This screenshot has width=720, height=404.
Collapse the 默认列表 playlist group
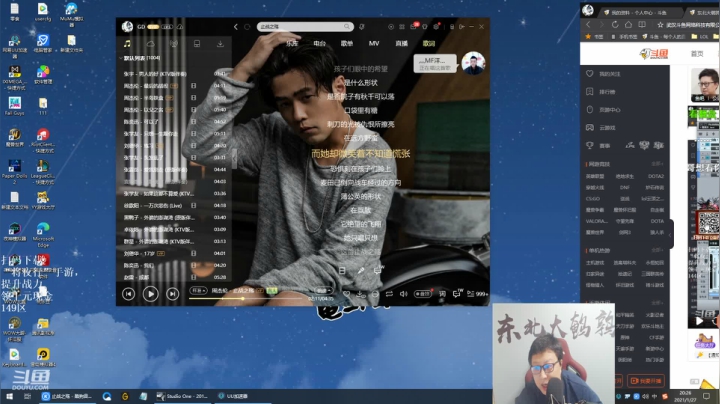click(121, 58)
